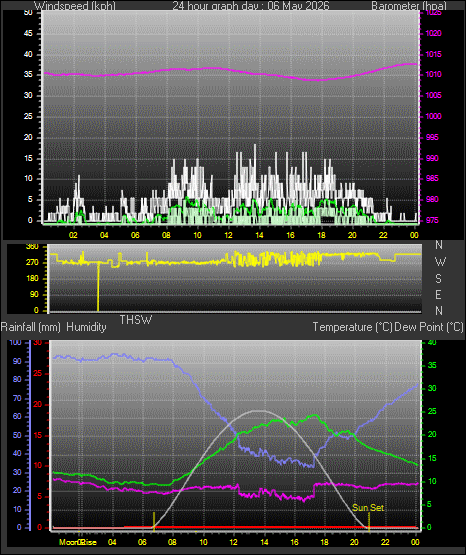Click the S compass label on direction graph

tap(438, 279)
